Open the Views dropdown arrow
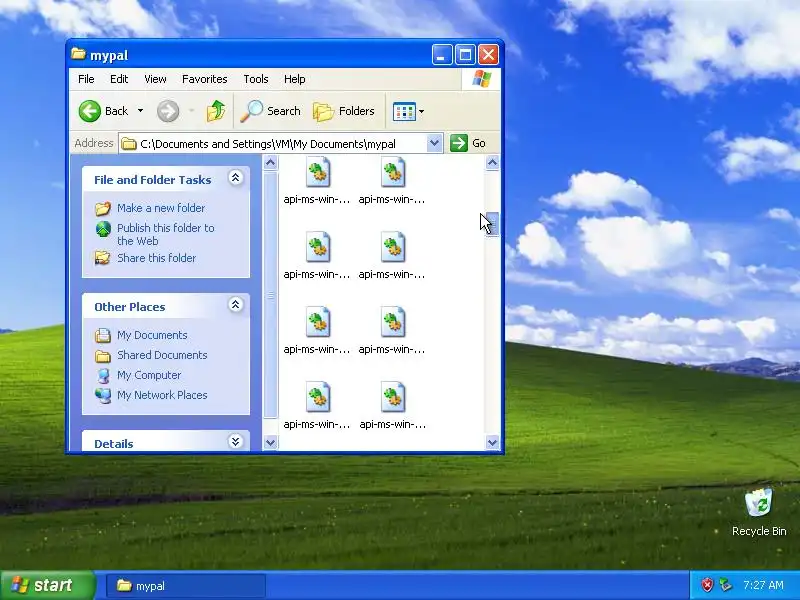Viewport: 800px width, 600px height. (421, 111)
